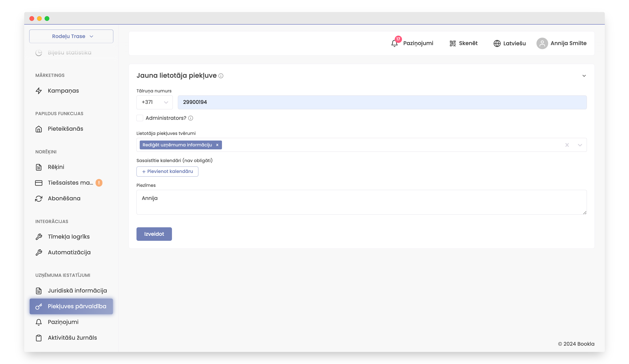The width and height of the screenshot is (629, 364).
Task: Click the Annija Smilte user avatar
Action: [x=542, y=43]
